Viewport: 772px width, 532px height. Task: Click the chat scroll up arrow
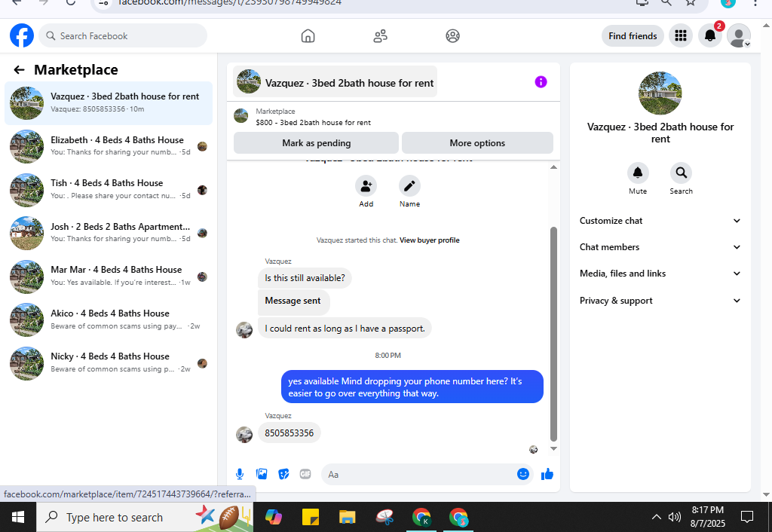[x=553, y=167]
